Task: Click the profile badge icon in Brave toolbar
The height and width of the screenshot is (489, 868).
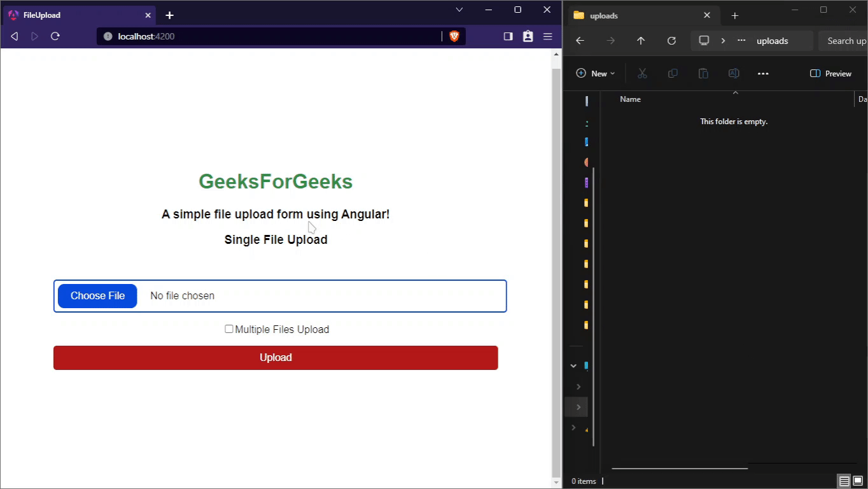Action: (528, 36)
